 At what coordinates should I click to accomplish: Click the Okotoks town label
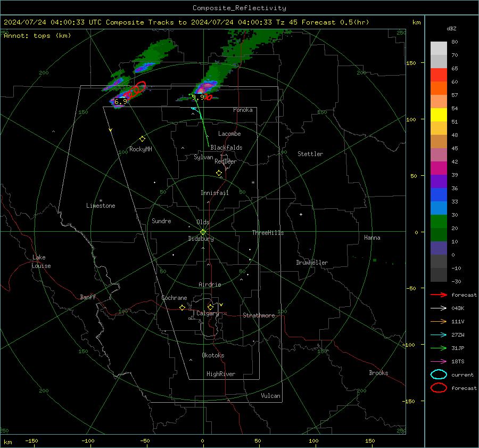tap(213, 355)
